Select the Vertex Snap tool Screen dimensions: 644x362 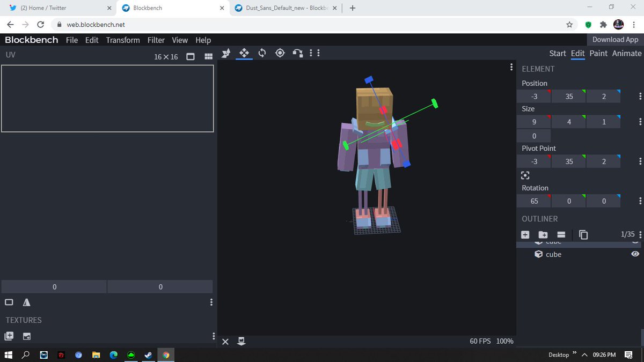tap(298, 53)
